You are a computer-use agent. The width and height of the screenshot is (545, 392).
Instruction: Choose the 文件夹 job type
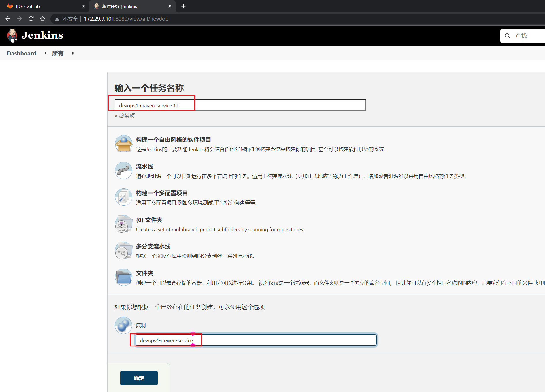[x=144, y=273]
